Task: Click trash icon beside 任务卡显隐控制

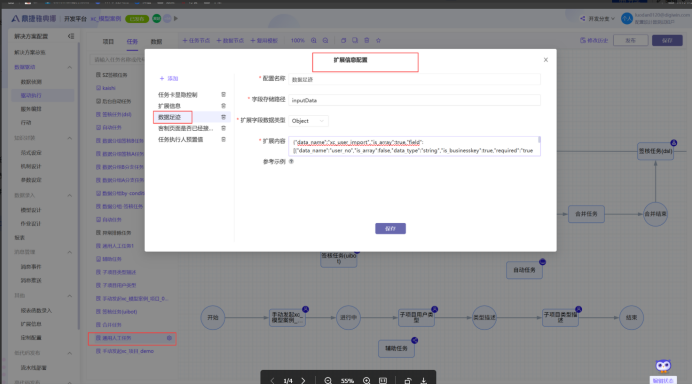Action: point(223,94)
